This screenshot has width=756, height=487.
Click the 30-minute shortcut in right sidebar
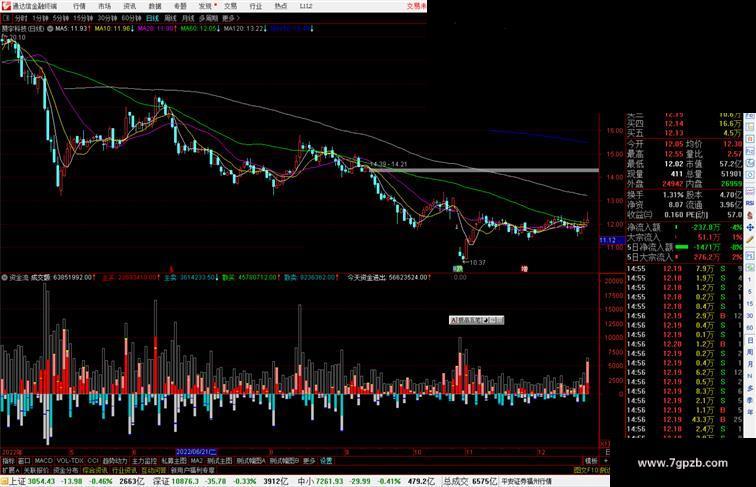coord(750,316)
